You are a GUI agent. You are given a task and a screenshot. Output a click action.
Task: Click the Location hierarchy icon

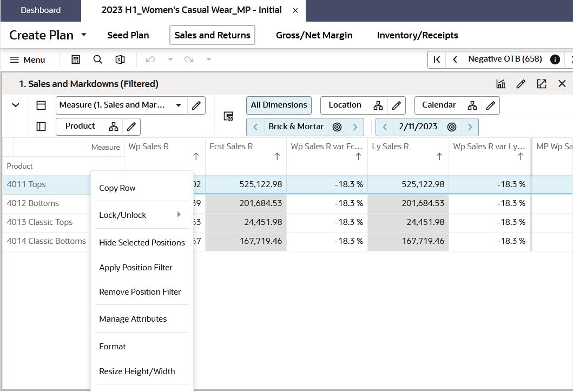coord(378,105)
